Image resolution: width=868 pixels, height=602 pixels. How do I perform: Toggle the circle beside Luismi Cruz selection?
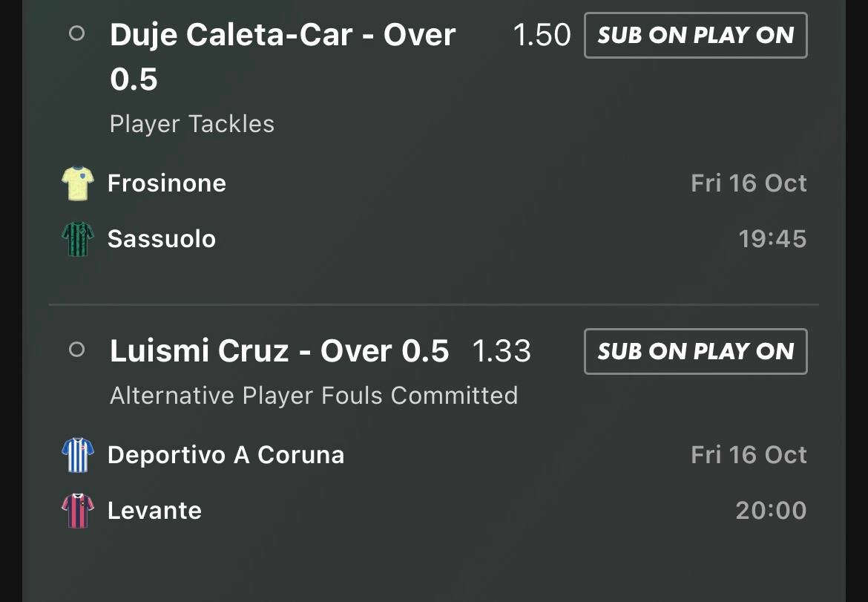pyautogui.click(x=77, y=350)
